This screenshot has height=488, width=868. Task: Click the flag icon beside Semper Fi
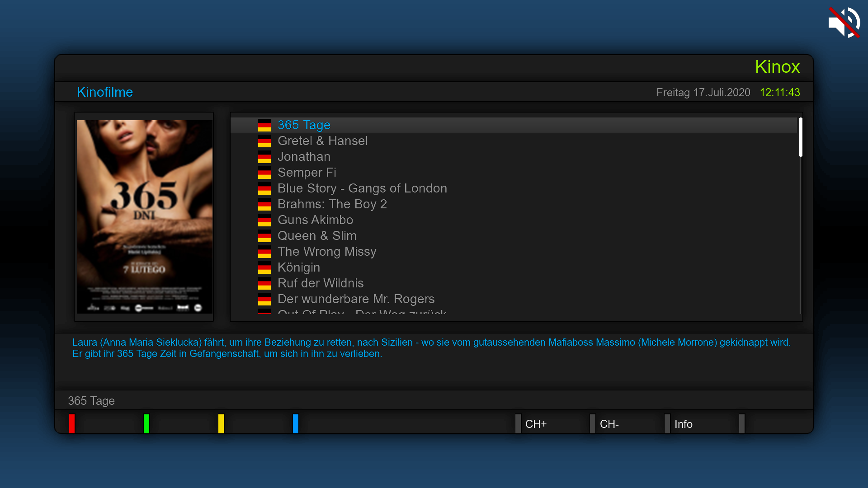click(264, 173)
